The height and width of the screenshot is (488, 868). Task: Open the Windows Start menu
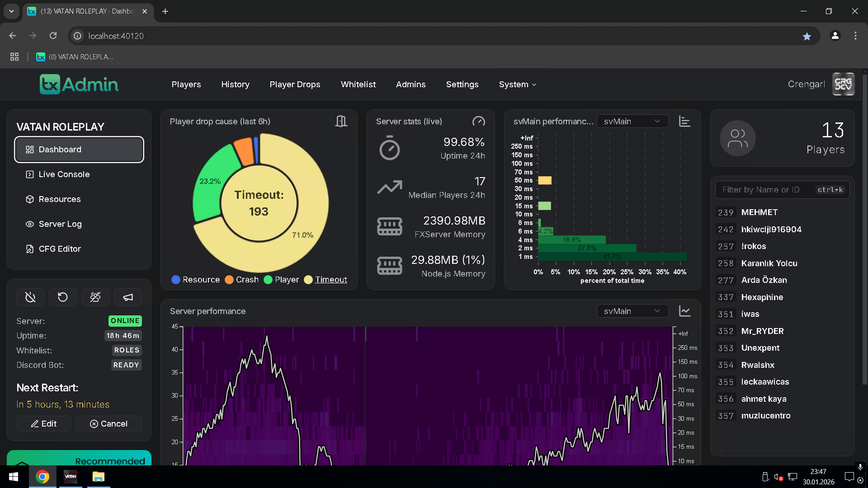tap(14, 477)
